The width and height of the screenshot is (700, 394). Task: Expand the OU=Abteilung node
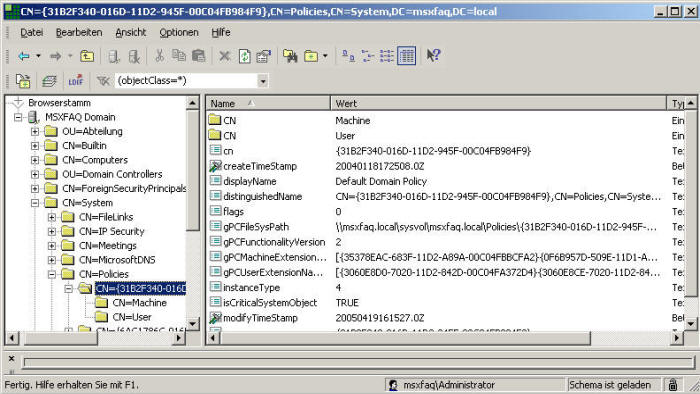(x=35, y=132)
